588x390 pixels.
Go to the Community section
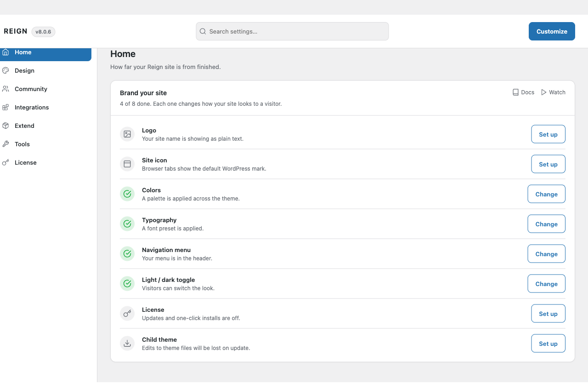click(45, 89)
